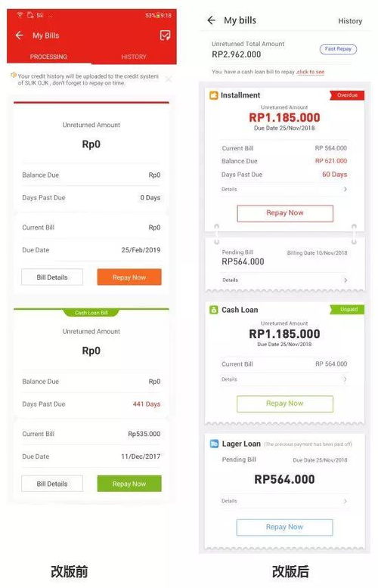Screen dimensions: 378x588
Task: Close the SLIK OJK credit history notice
Action: coord(169,79)
